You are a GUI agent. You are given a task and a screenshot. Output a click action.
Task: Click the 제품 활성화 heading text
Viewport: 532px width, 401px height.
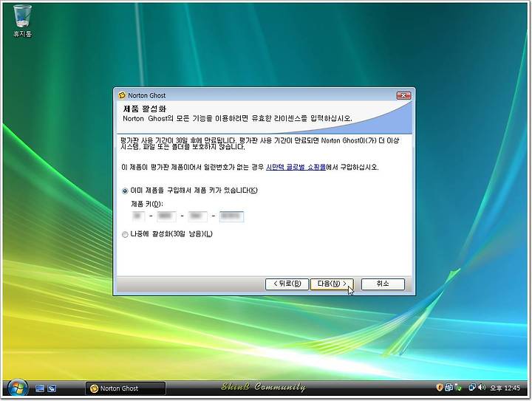[145, 109]
